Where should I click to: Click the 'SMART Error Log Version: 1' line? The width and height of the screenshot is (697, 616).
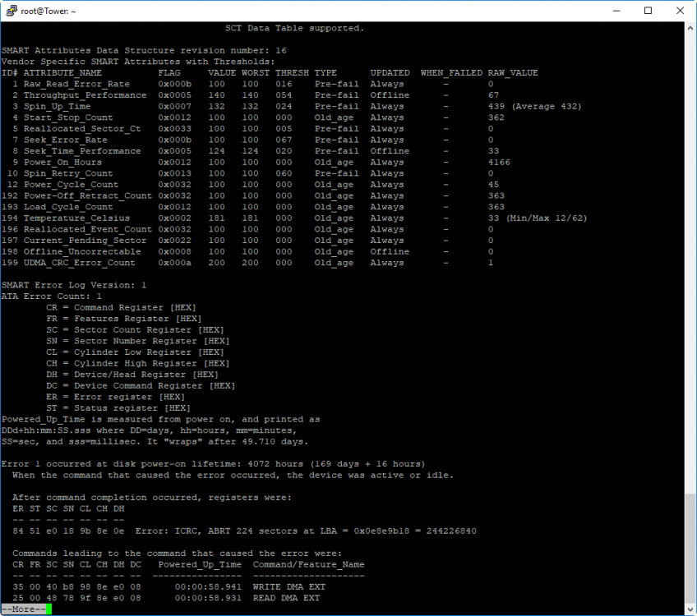[x=74, y=285]
